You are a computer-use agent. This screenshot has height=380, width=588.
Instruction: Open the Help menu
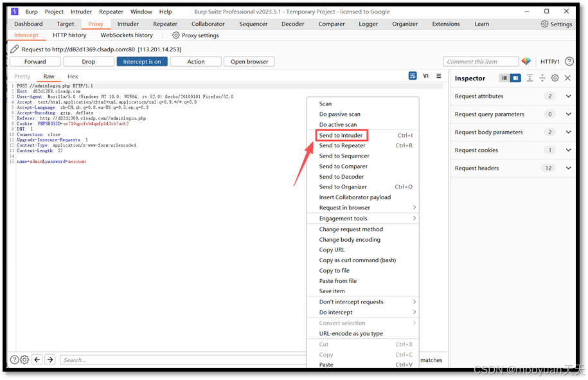pos(165,12)
